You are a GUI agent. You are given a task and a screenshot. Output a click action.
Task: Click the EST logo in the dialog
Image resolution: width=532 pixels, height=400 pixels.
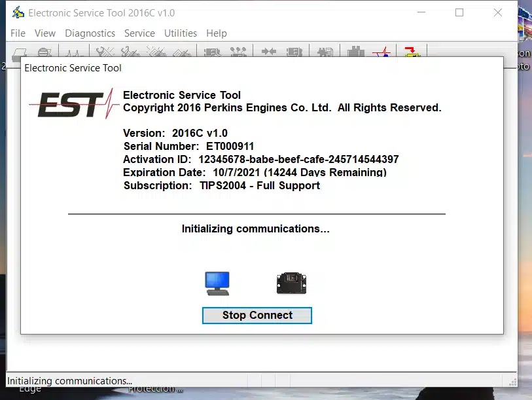click(x=71, y=103)
